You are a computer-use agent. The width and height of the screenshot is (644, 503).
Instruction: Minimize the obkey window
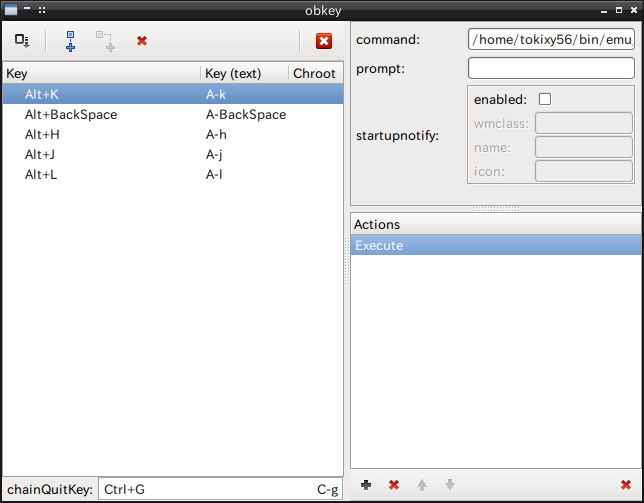point(604,11)
